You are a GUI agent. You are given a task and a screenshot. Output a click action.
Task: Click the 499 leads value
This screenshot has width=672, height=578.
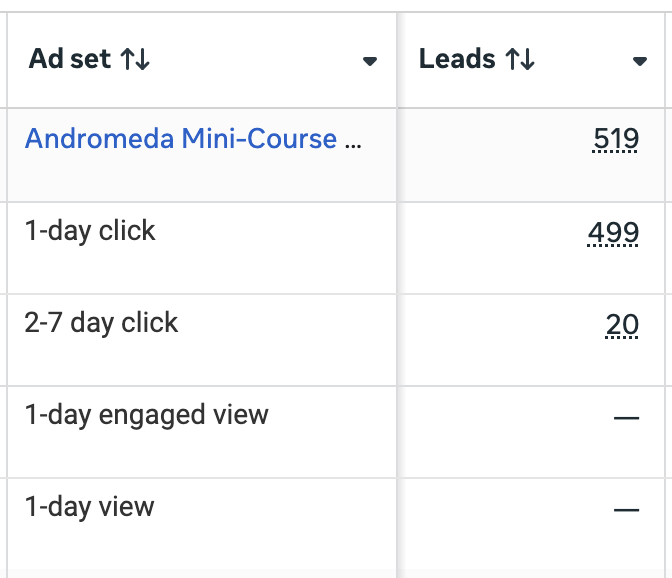click(613, 233)
